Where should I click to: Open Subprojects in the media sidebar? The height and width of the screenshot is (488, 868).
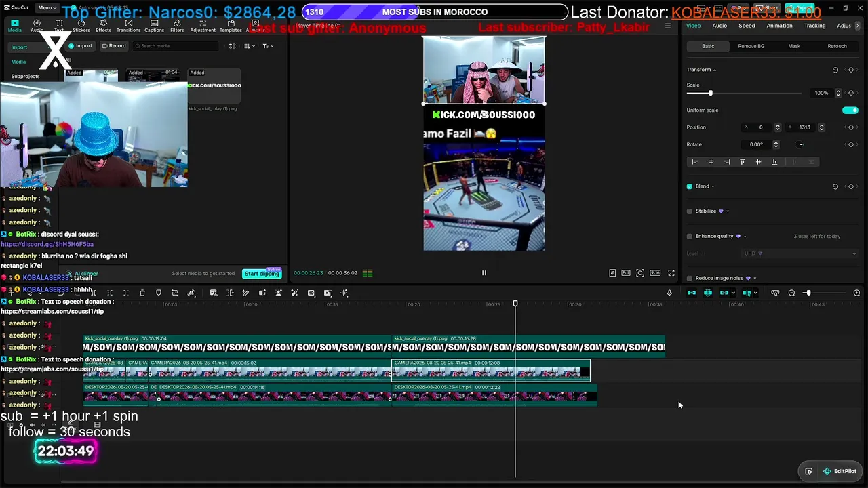coord(25,76)
